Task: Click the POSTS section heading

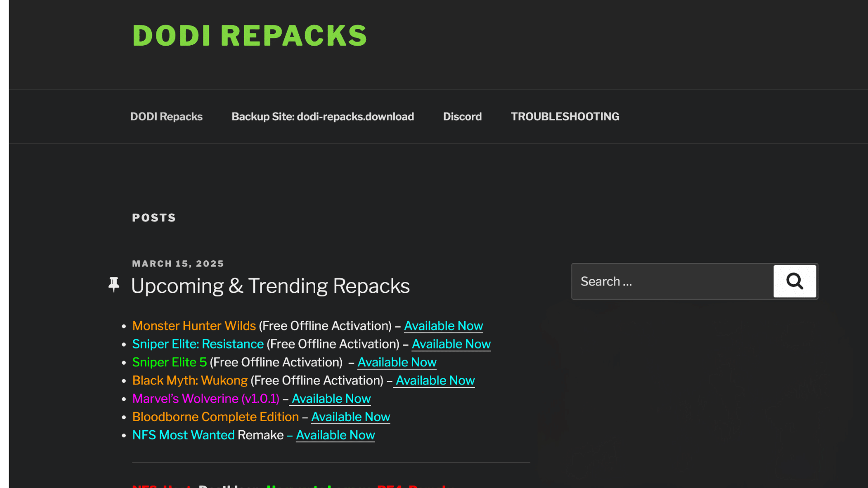Action: coord(154,218)
